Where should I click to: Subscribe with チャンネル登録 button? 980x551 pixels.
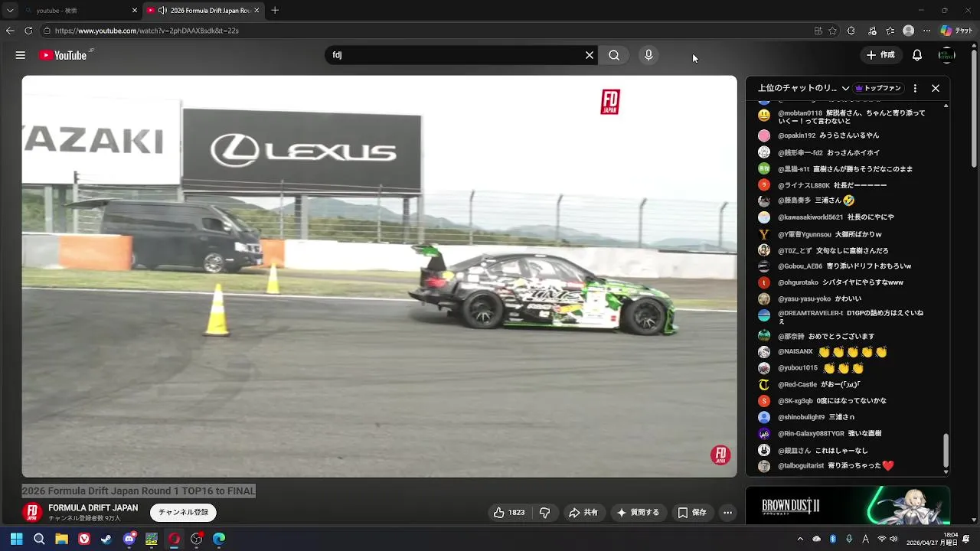pyautogui.click(x=184, y=512)
